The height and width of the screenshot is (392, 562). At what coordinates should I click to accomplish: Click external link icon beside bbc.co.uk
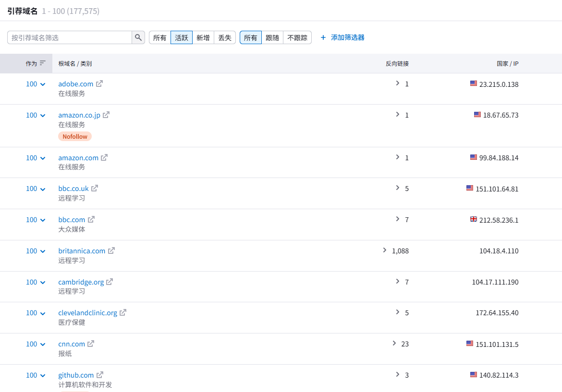tap(95, 188)
